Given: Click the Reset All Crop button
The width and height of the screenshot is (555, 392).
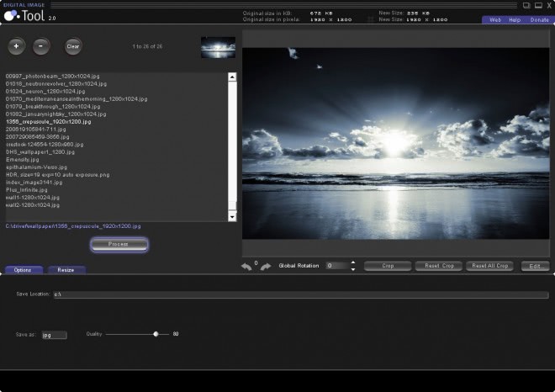Looking at the screenshot, I should click(x=490, y=266).
